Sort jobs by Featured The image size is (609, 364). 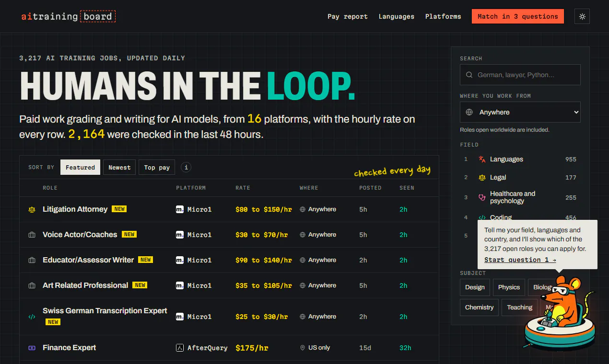click(80, 167)
